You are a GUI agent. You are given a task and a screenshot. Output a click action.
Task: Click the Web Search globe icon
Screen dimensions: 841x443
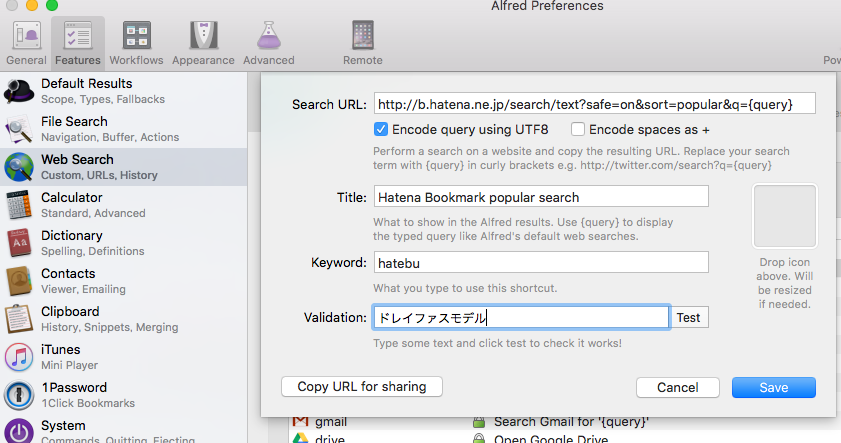(19, 167)
